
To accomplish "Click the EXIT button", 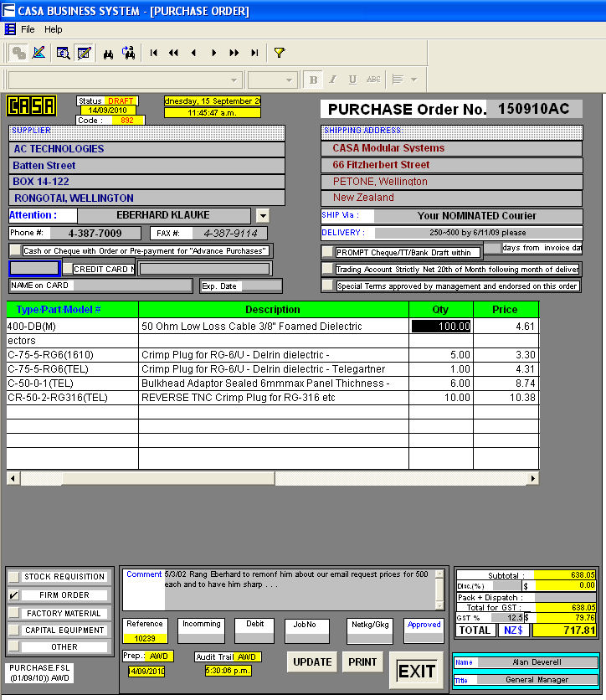I will pyautogui.click(x=416, y=671).
